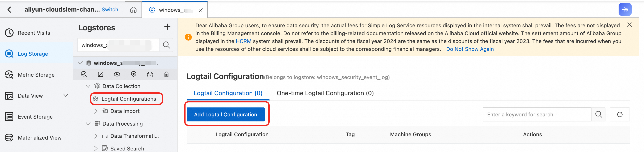644x152 pixels.
Task: Expand the Saved Search node
Action: [96, 149]
